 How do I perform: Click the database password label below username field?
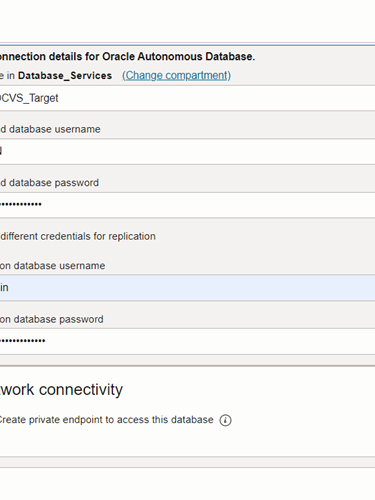point(49,183)
